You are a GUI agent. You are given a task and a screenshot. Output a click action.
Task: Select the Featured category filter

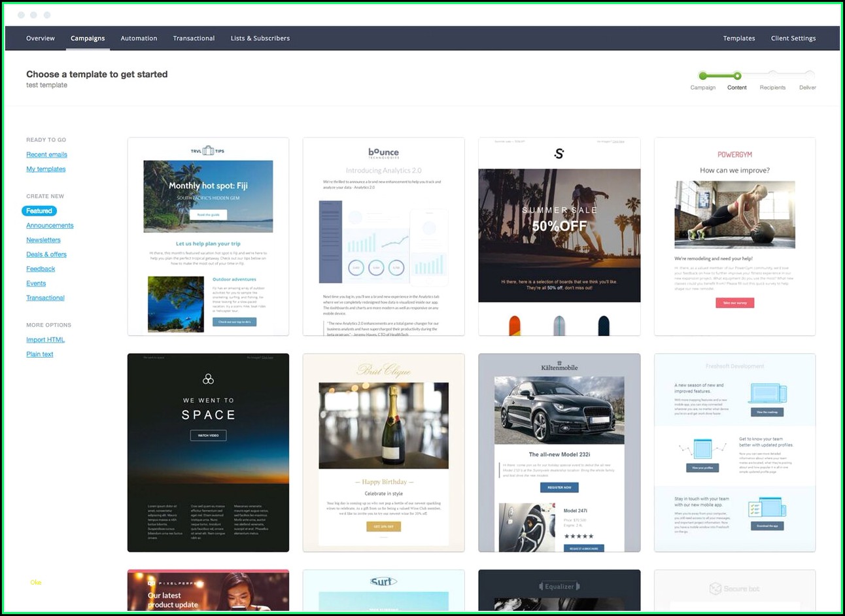click(39, 211)
